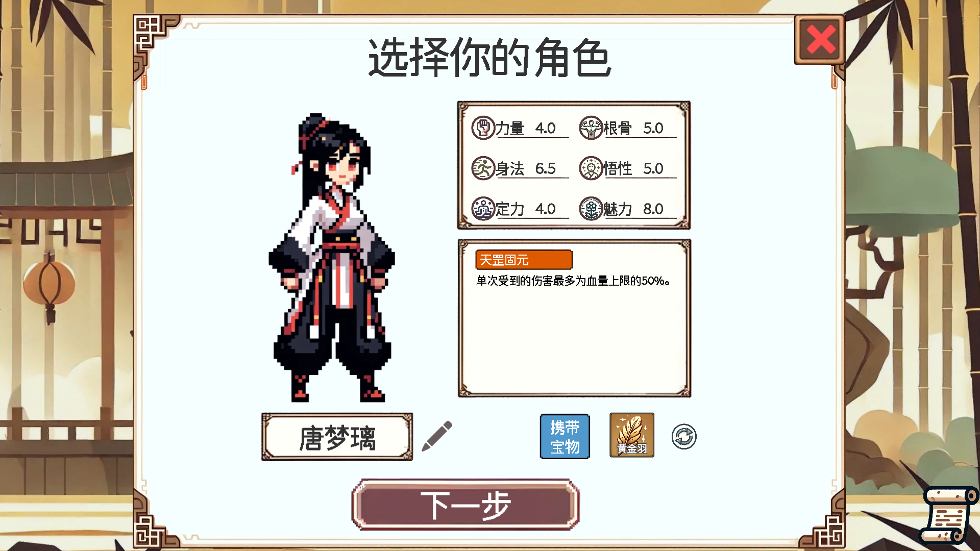The image size is (980, 551).
Task: Reroll with the circular refresh icon
Action: 684,437
